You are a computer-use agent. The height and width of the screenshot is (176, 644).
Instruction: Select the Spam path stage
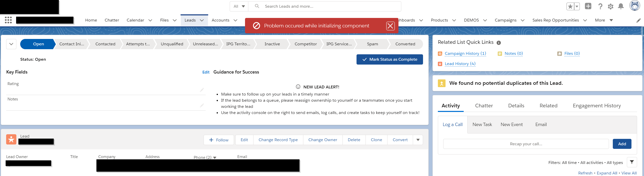point(372,44)
